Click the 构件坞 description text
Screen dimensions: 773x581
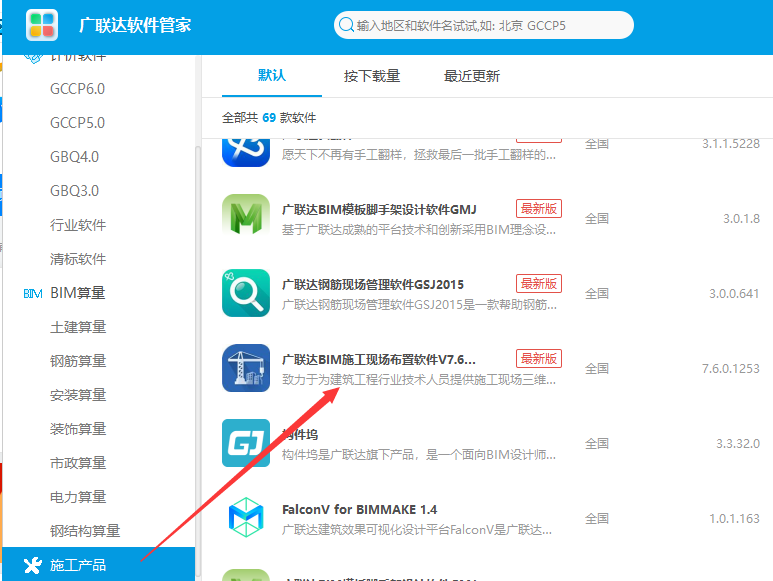pyautogui.click(x=419, y=455)
